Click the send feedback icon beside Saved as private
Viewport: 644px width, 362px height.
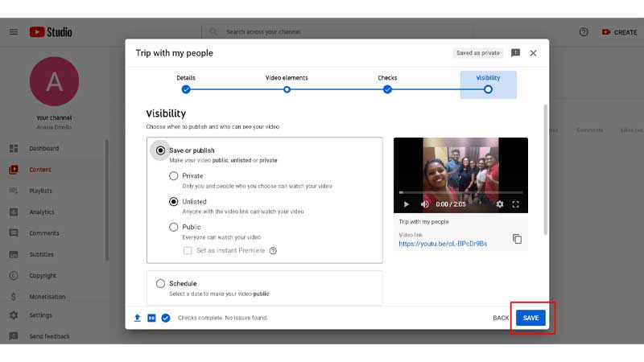(515, 53)
